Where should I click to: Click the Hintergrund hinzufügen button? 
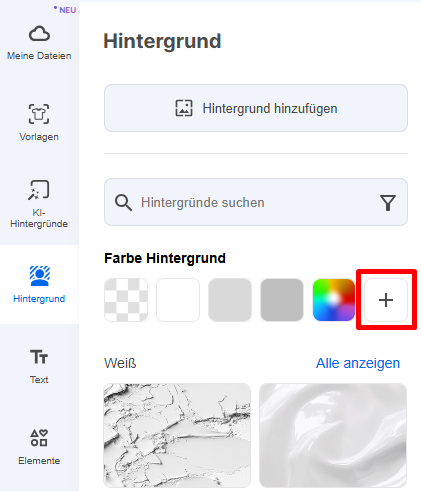[256, 108]
